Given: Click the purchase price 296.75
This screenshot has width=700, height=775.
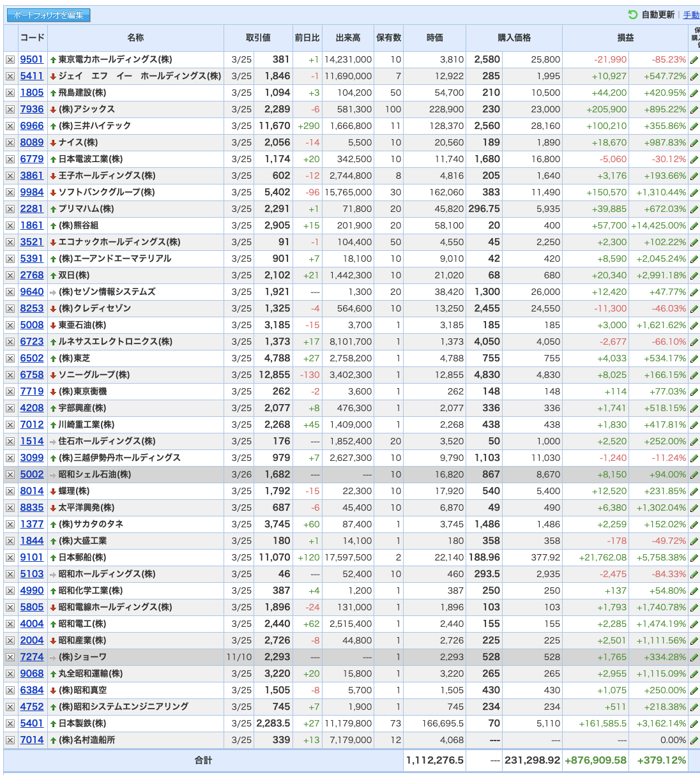Looking at the screenshot, I should click(x=484, y=209).
